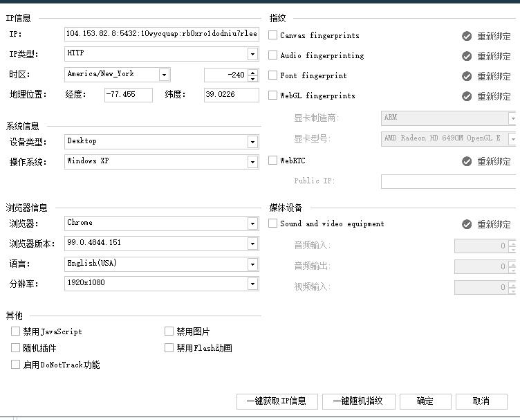Viewport: 520px width, 420px height.
Task: Check Sound and video equipment
Action: tap(272, 223)
